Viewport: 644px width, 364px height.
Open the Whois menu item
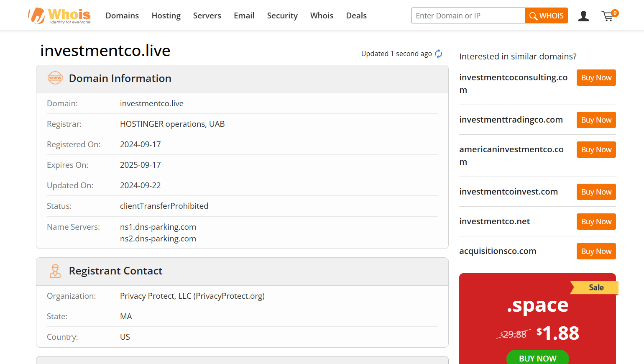pos(322,15)
